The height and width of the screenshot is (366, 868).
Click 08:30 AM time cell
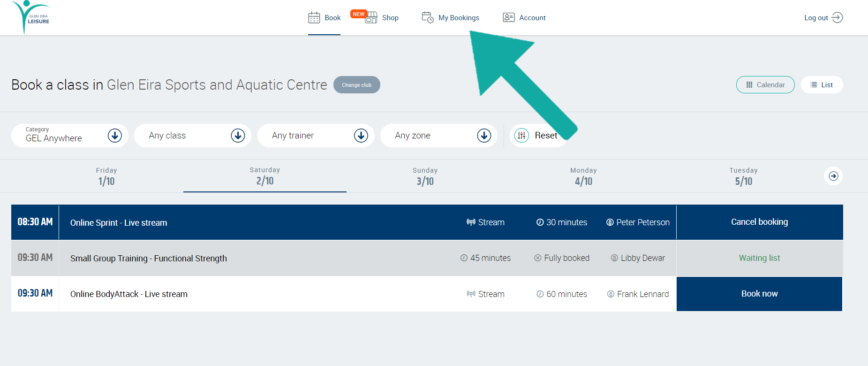coord(35,222)
